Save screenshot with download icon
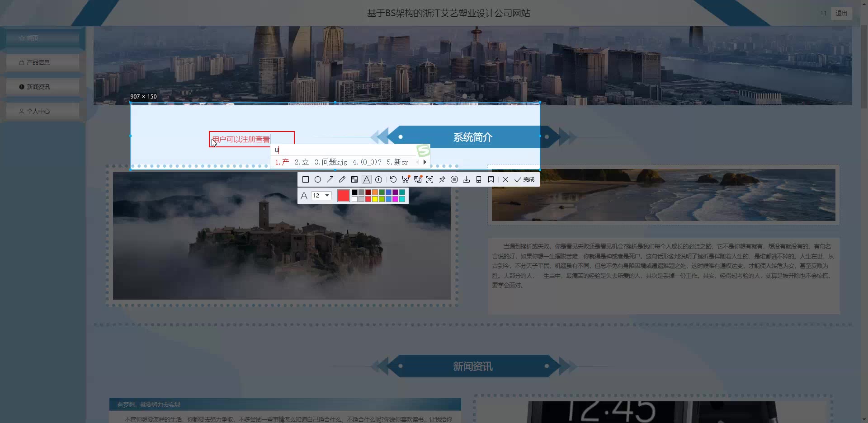 [x=467, y=179]
